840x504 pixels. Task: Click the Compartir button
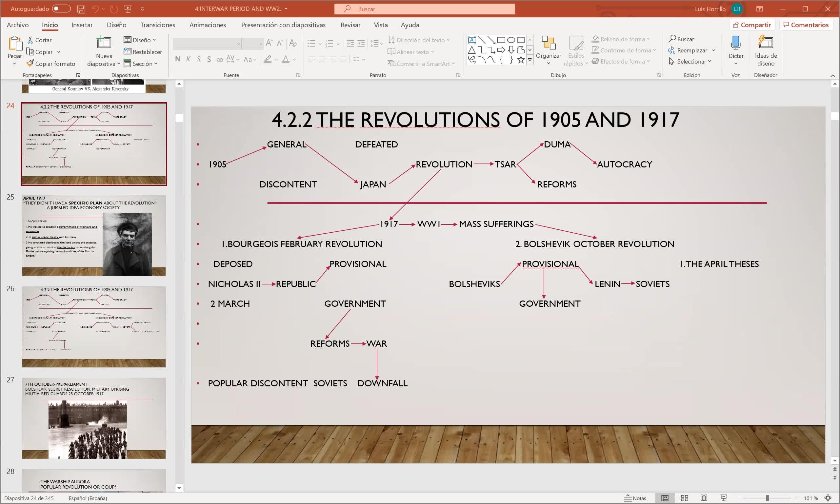tap(752, 25)
